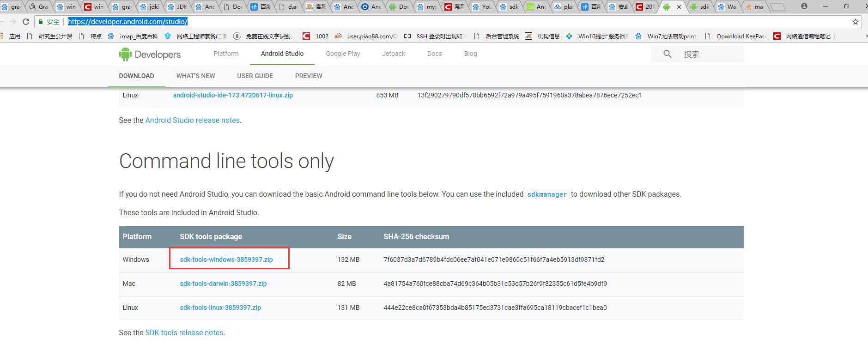This screenshot has height=350, width=868.
Task: Switch to the 'ma' Stack Overflow tab
Action: pyautogui.click(x=755, y=7)
